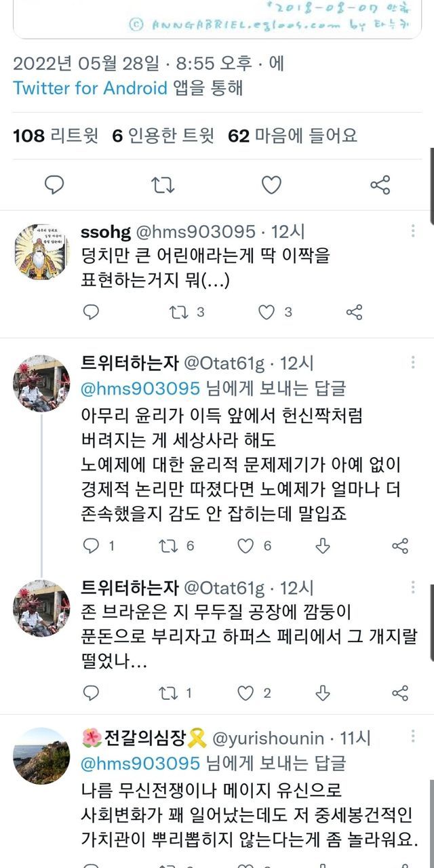Download icon on 트위터하는자's first reply
This screenshot has width=434, height=868.
323,545
